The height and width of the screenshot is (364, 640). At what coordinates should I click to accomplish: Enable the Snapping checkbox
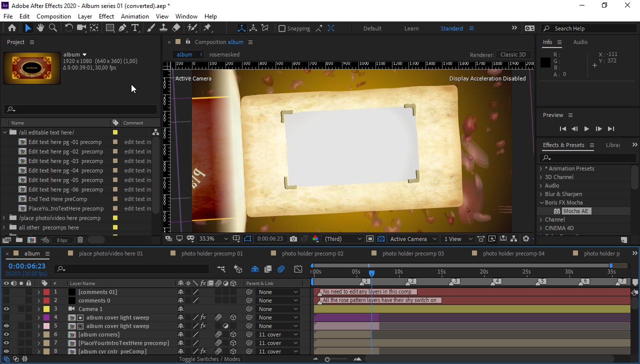click(x=282, y=28)
